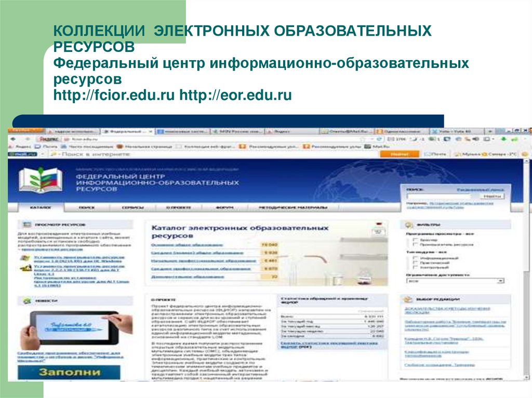Click the orange Найти search button

pyautogui.click(x=400, y=154)
